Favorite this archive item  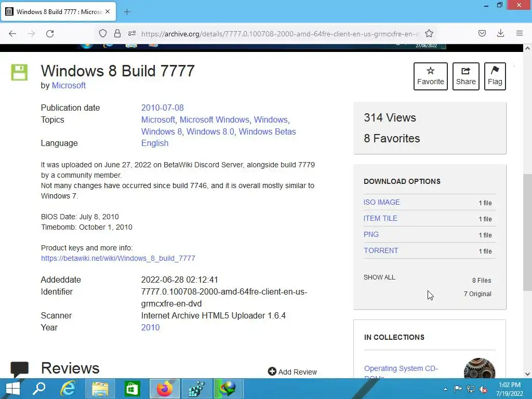pos(431,76)
